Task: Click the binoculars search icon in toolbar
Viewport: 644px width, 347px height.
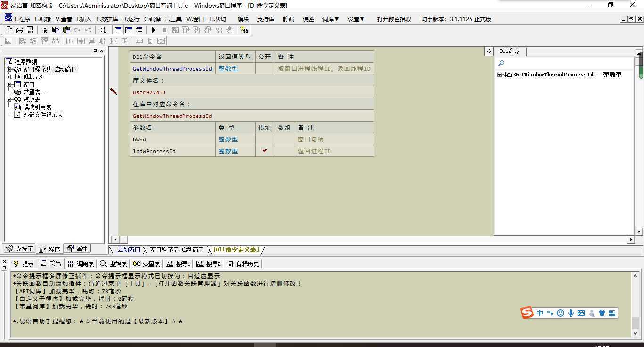Action: (x=244, y=30)
